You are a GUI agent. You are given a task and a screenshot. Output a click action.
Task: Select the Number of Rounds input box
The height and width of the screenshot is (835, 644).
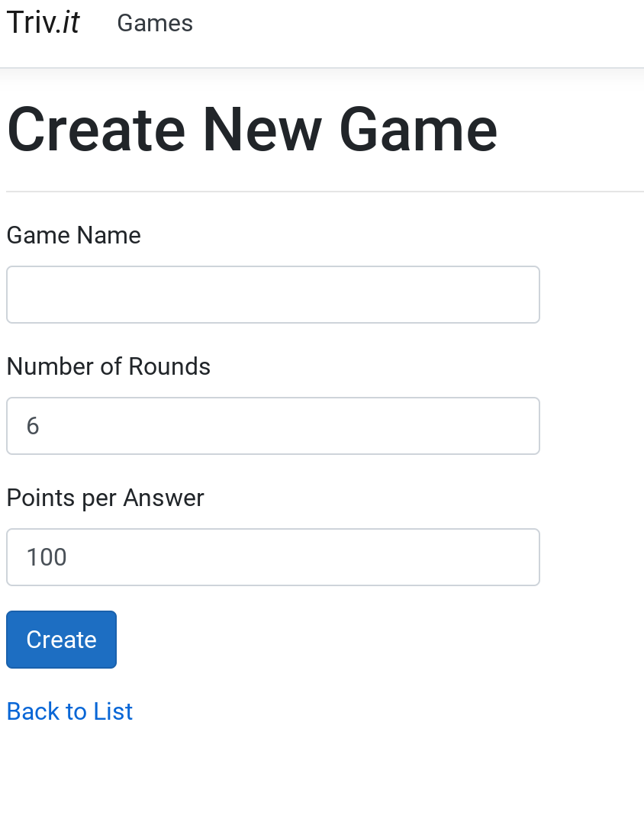[273, 426]
